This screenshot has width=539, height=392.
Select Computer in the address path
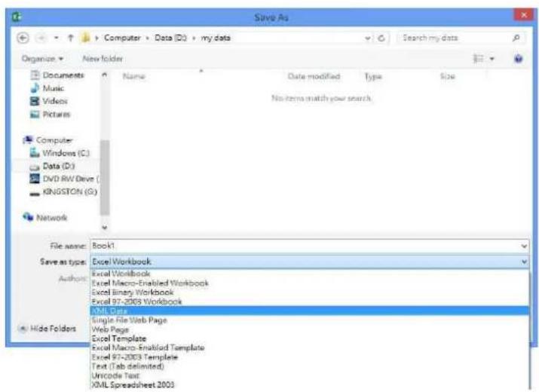pos(122,38)
